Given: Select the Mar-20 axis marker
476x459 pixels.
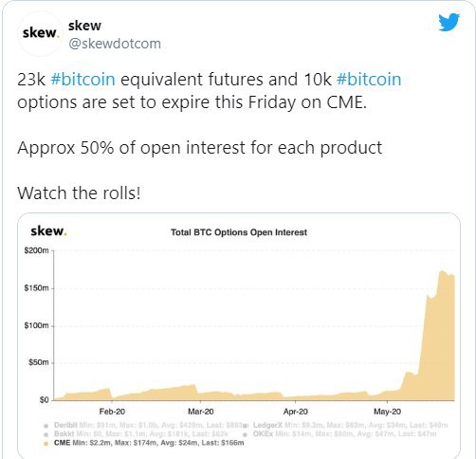Looking at the screenshot, I should (x=201, y=412).
